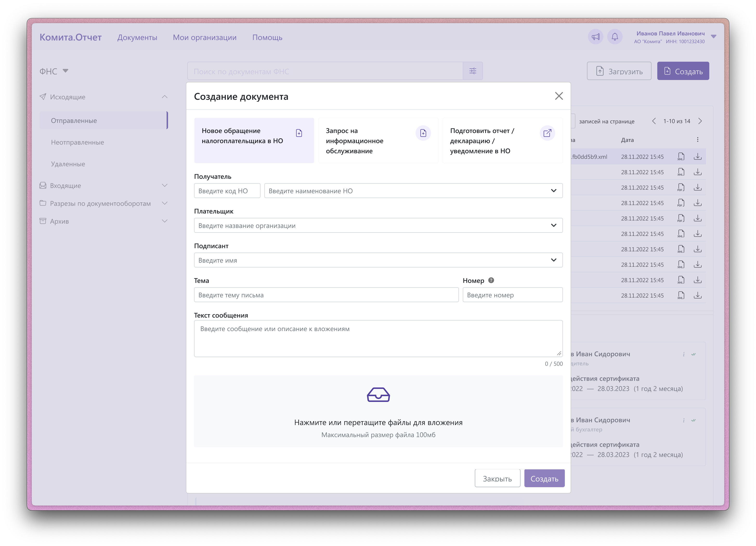Click the megaphone announcements icon

pos(595,37)
